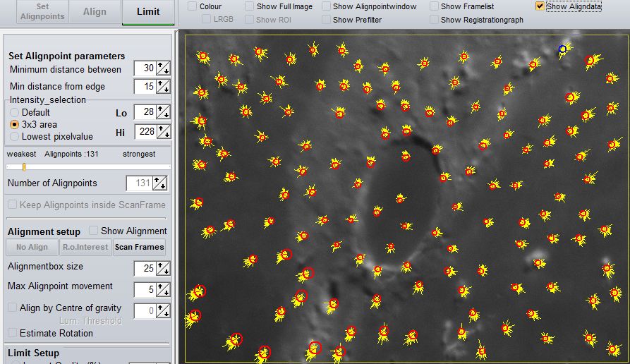Adjust the Lum. Threshold spinner arrows
This screenshot has width=630, height=364.
coord(163,310)
